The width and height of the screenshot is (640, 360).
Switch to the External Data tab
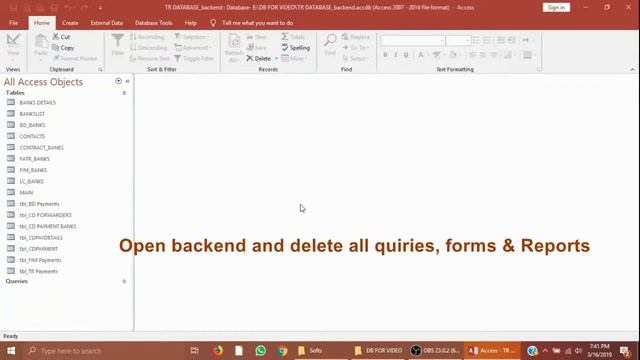107,23
